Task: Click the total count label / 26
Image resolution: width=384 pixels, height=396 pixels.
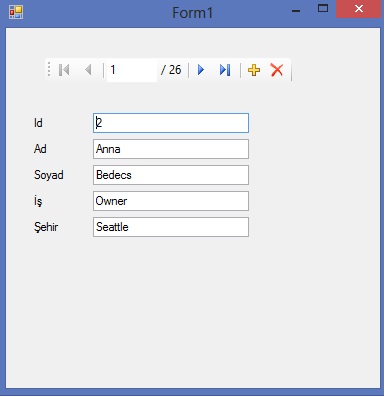Action: pyautogui.click(x=171, y=70)
